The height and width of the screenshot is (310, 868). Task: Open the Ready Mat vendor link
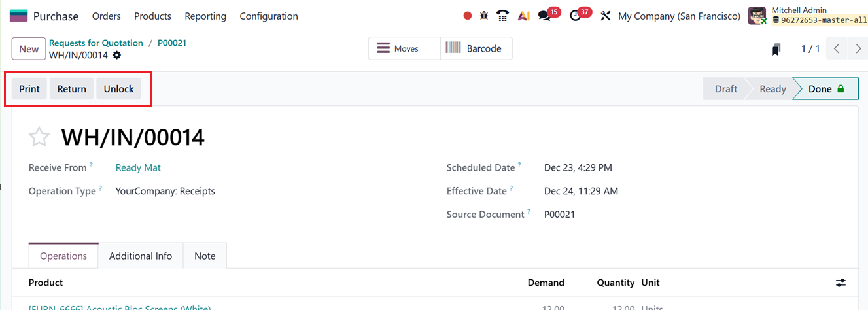138,167
